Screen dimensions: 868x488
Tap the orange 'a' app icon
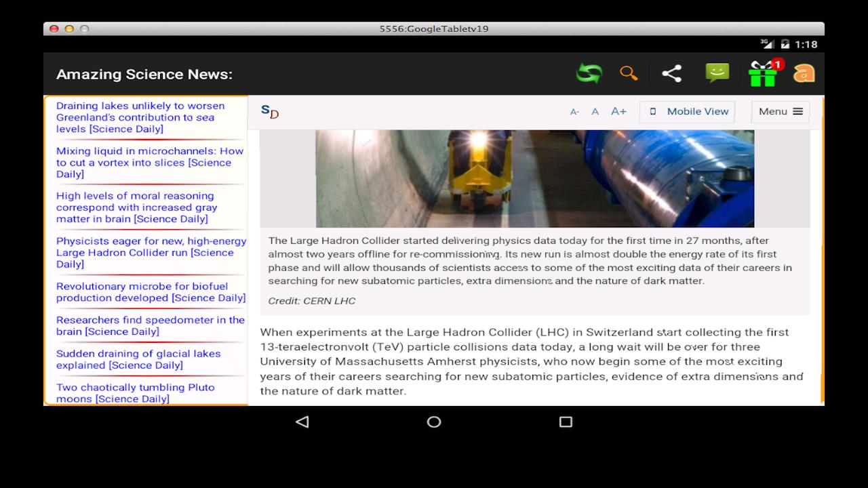click(804, 73)
